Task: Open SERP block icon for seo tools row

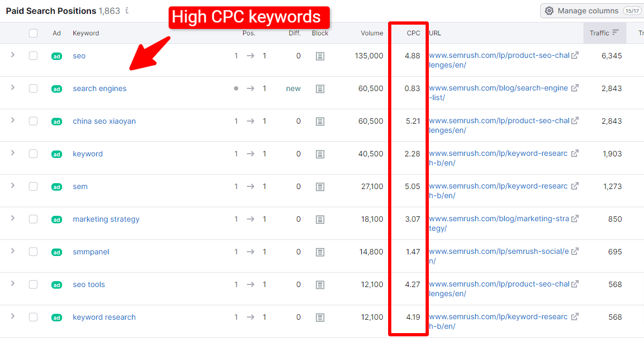Action: pyautogui.click(x=320, y=284)
